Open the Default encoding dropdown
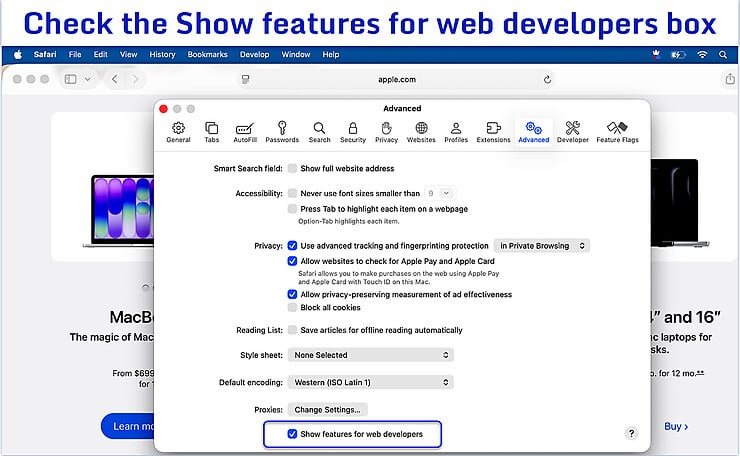 coord(370,382)
